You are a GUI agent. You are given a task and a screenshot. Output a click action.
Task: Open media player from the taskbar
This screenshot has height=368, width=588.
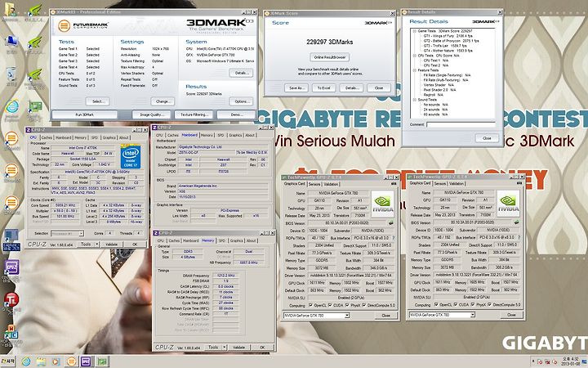point(56,361)
